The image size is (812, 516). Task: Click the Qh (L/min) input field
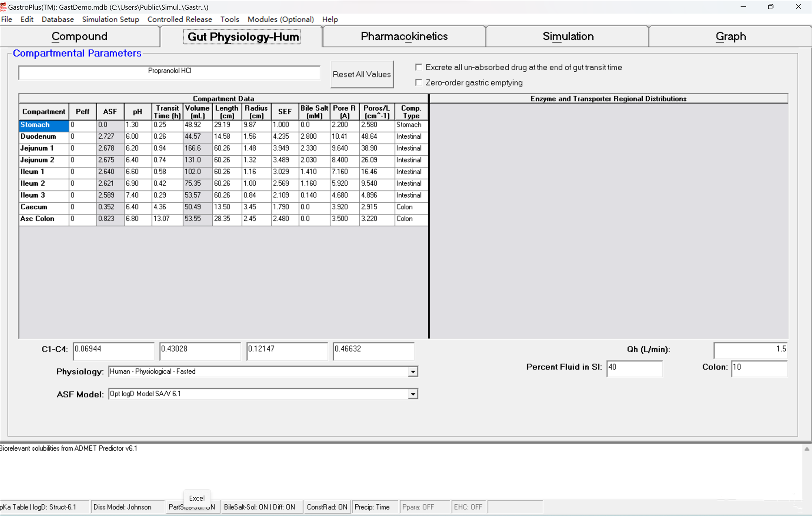pyautogui.click(x=751, y=350)
